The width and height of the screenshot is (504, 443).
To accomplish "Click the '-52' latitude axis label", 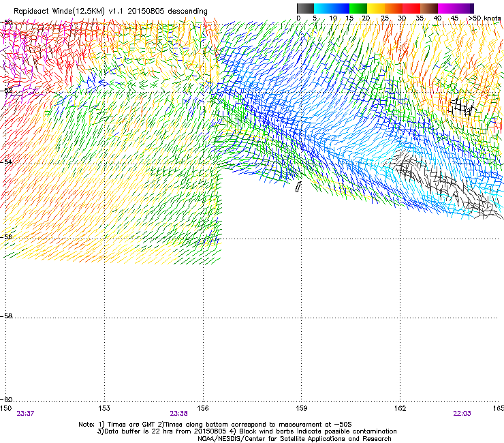I will (x=6, y=91).
